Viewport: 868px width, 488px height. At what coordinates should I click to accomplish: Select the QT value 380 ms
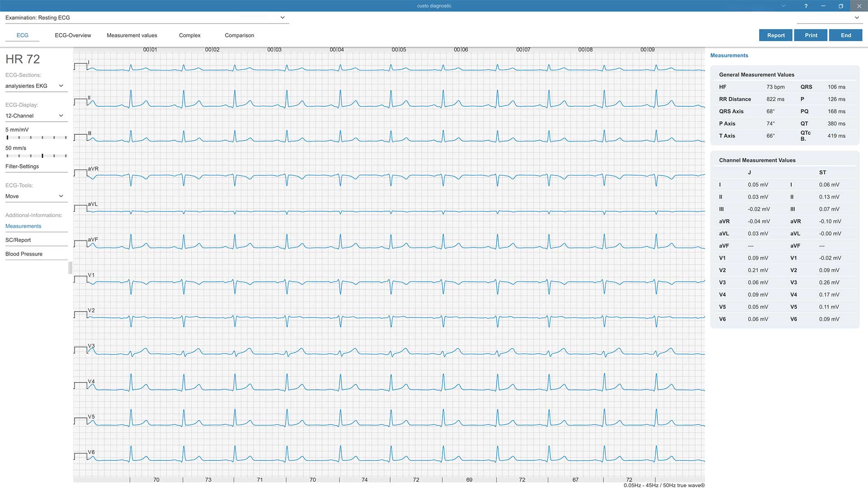pos(836,123)
